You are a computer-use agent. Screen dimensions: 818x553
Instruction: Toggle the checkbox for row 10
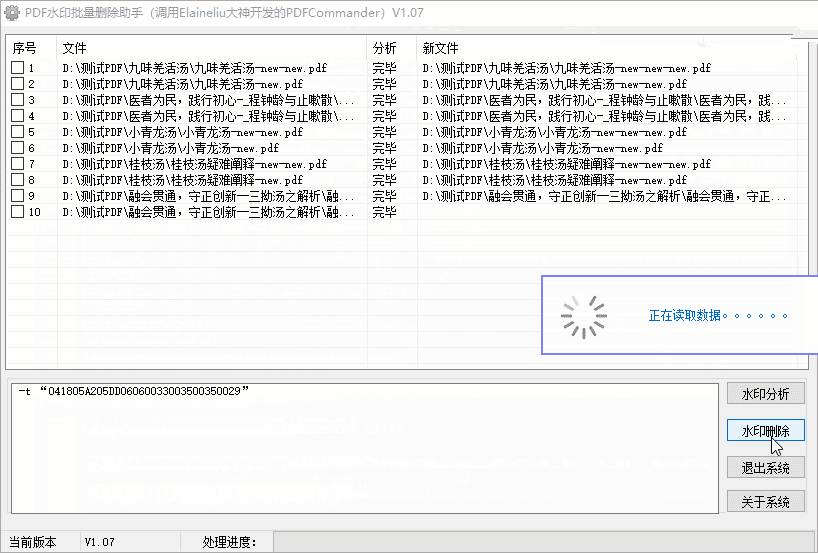point(17,212)
